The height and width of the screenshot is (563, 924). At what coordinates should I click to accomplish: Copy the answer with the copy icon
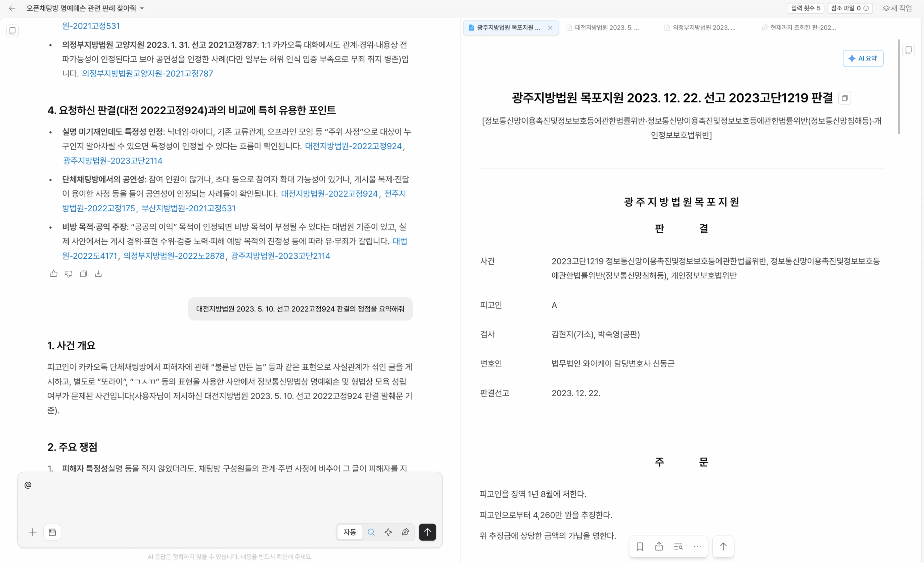[83, 274]
